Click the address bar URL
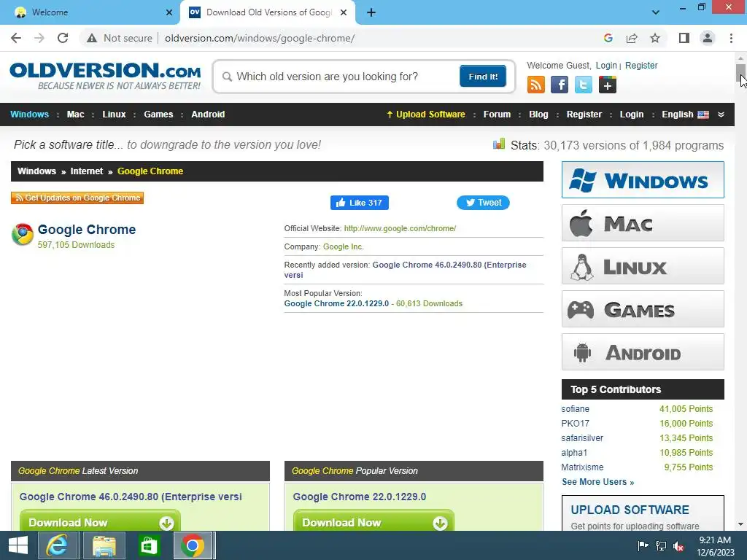Image resolution: width=747 pixels, height=560 pixels. point(260,38)
